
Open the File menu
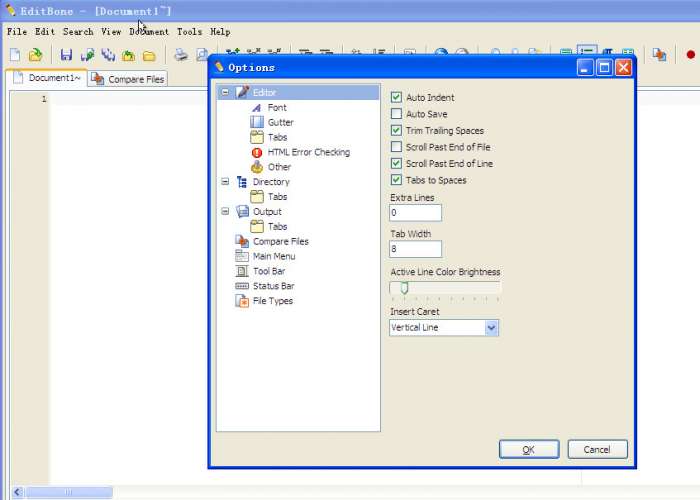[x=17, y=32]
